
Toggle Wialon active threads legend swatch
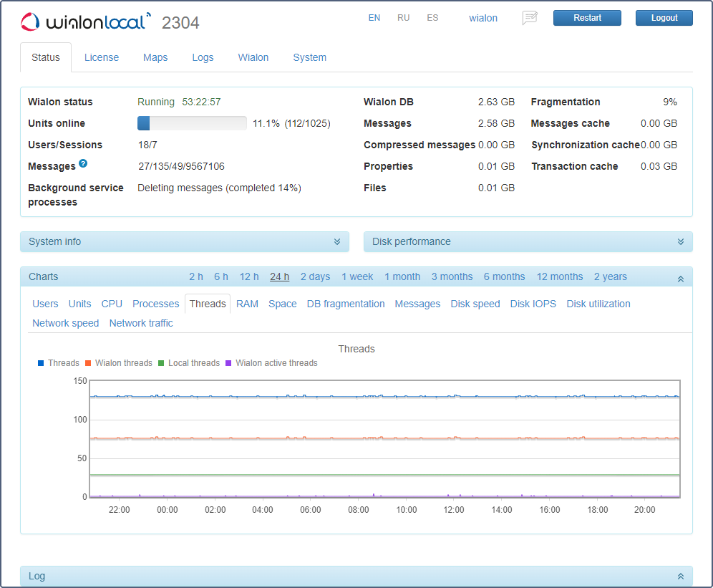point(229,363)
